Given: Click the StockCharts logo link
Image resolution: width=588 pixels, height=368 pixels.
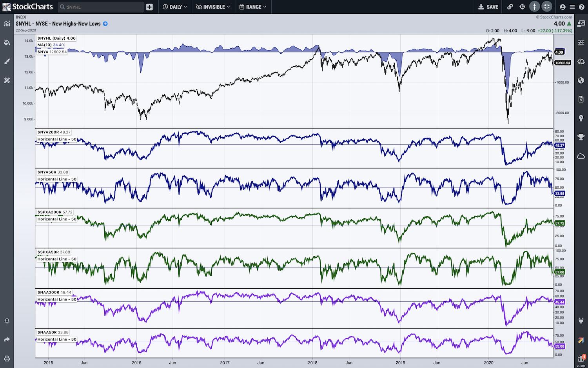Looking at the screenshot, I should (27, 7).
